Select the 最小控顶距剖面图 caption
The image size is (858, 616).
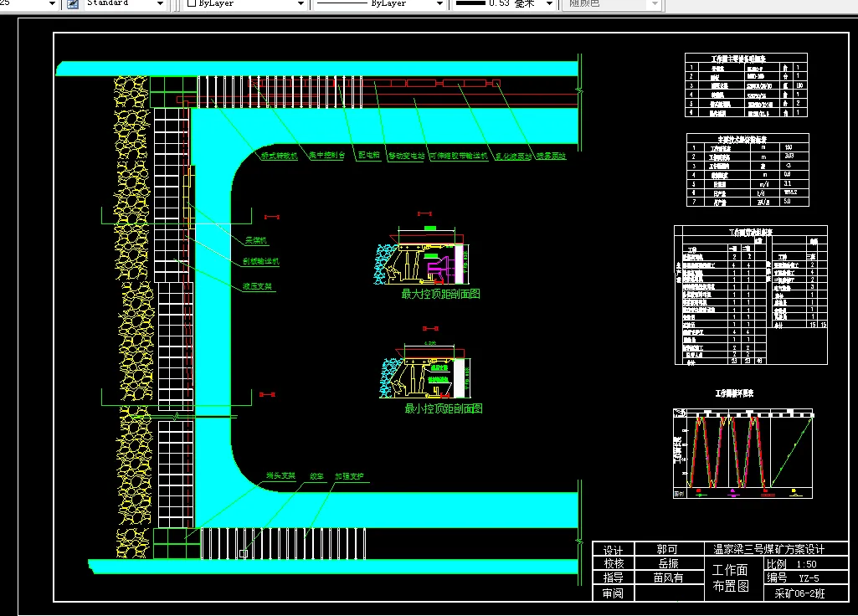coord(444,408)
